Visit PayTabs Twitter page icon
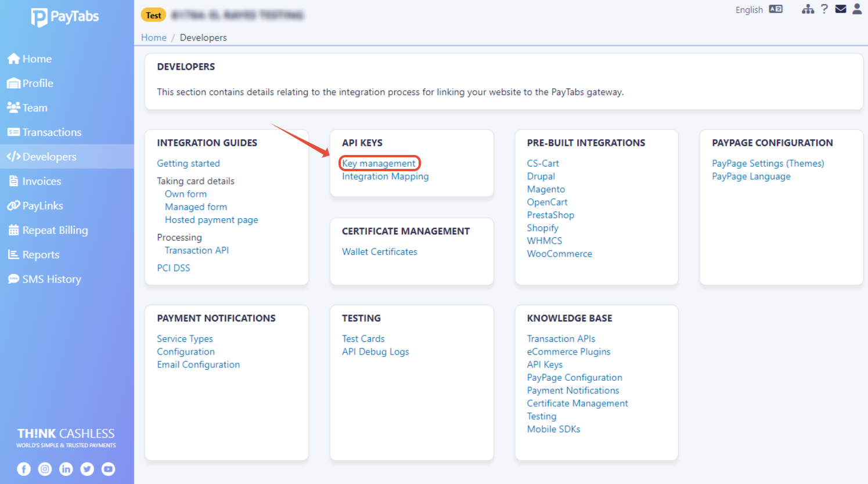Screen dimensions: 868x484 coord(87,469)
